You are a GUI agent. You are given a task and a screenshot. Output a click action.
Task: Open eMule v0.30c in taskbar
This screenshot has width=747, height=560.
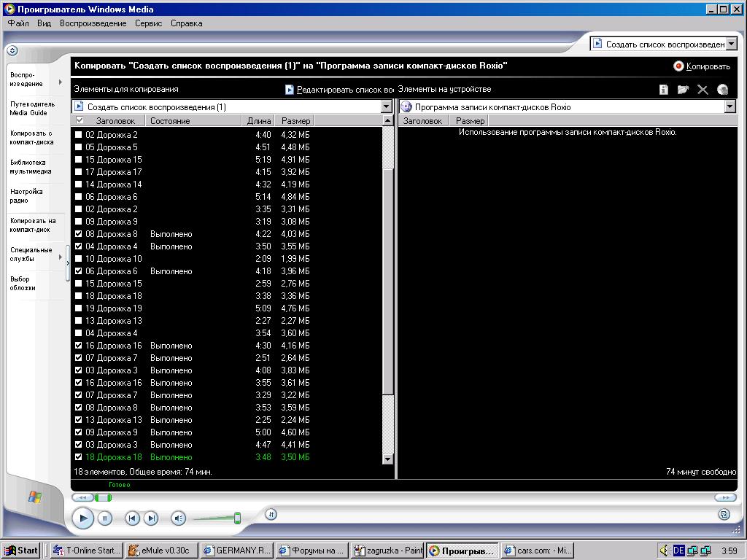pos(161,551)
